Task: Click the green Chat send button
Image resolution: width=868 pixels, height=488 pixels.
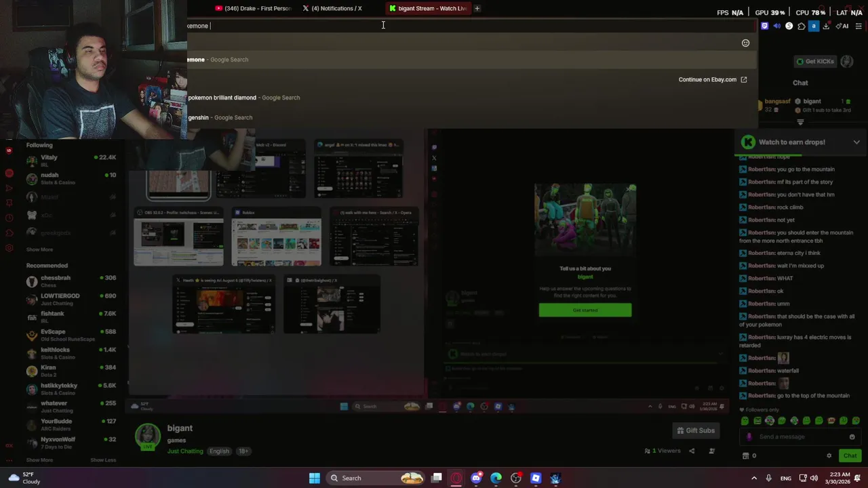Action: coord(850,455)
